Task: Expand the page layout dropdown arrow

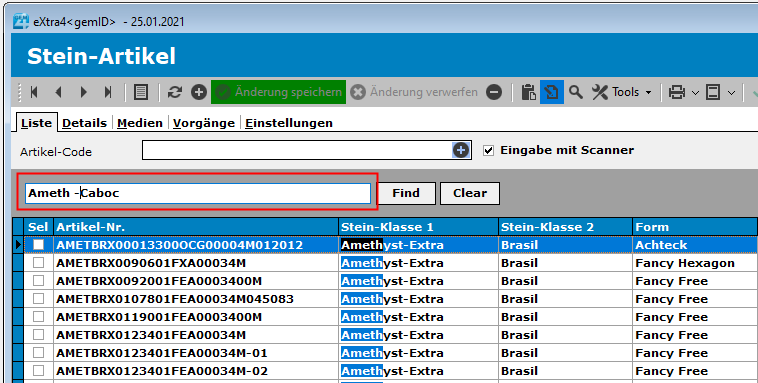Action: tap(731, 92)
